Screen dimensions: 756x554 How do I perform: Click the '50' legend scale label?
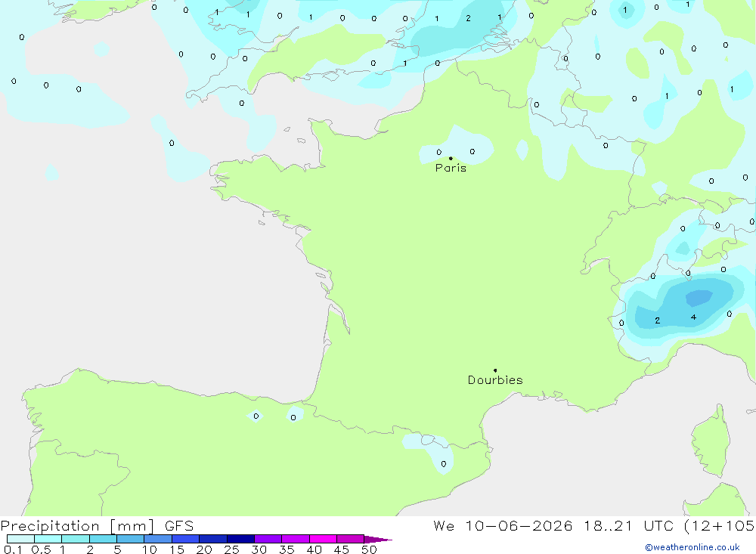[369, 549]
